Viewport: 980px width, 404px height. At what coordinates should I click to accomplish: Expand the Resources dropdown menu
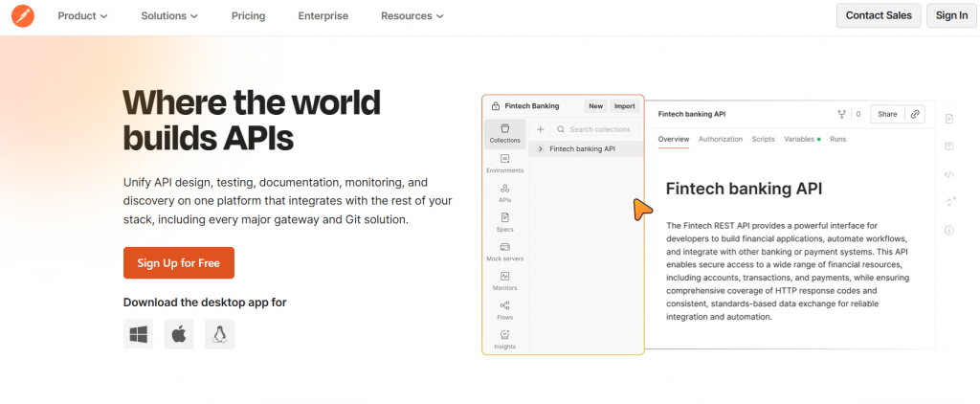(412, 16)
